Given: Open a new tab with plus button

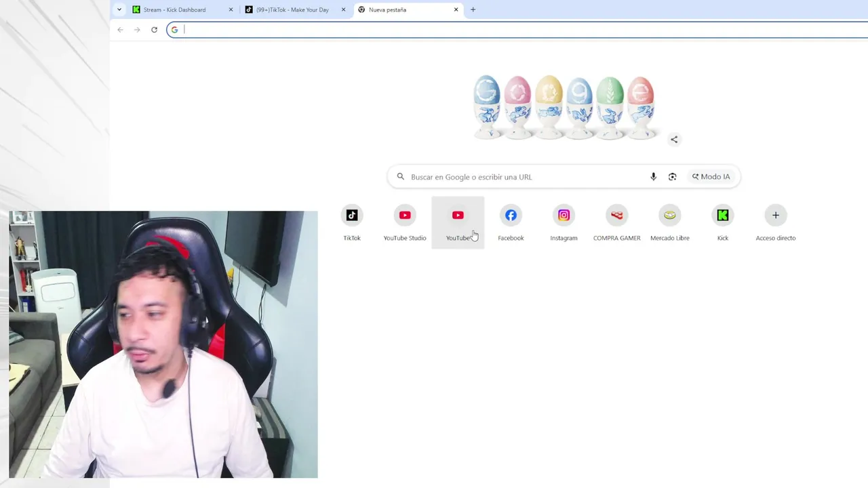Looking at the screenshot, I should point(473,9).
